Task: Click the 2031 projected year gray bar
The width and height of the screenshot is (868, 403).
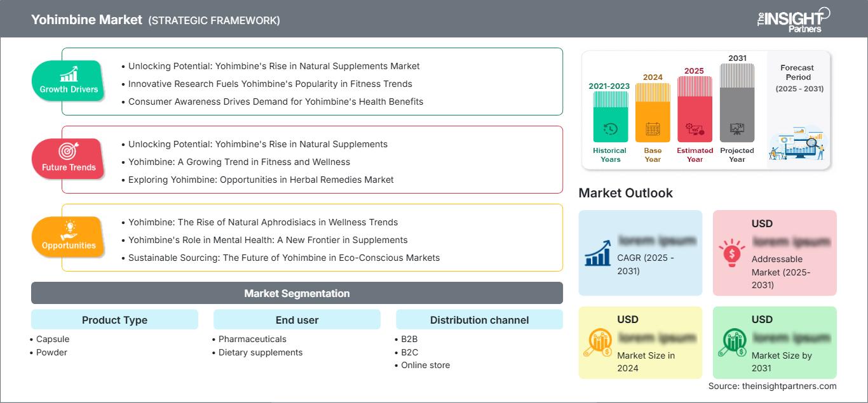Action: (x=737, y=102)
